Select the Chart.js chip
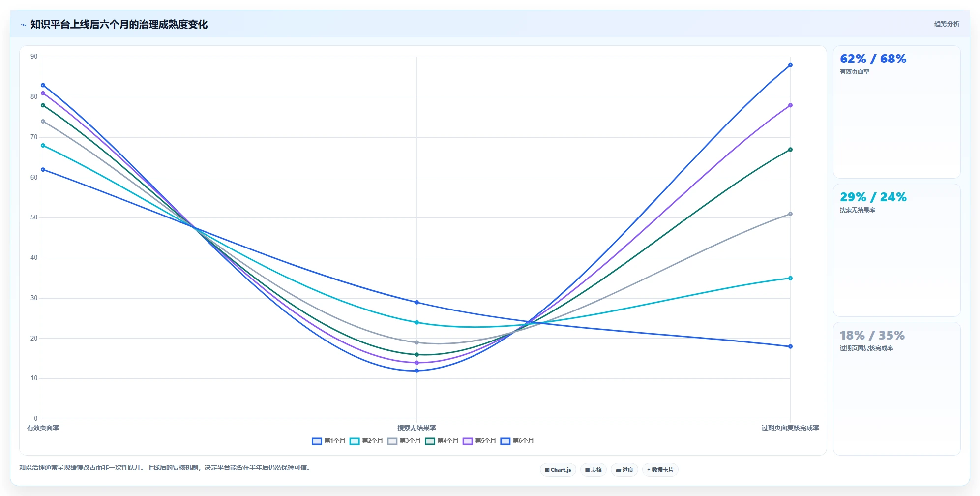Image resolution: width=980 pixels, height=496 pixels. pos(558,470)
